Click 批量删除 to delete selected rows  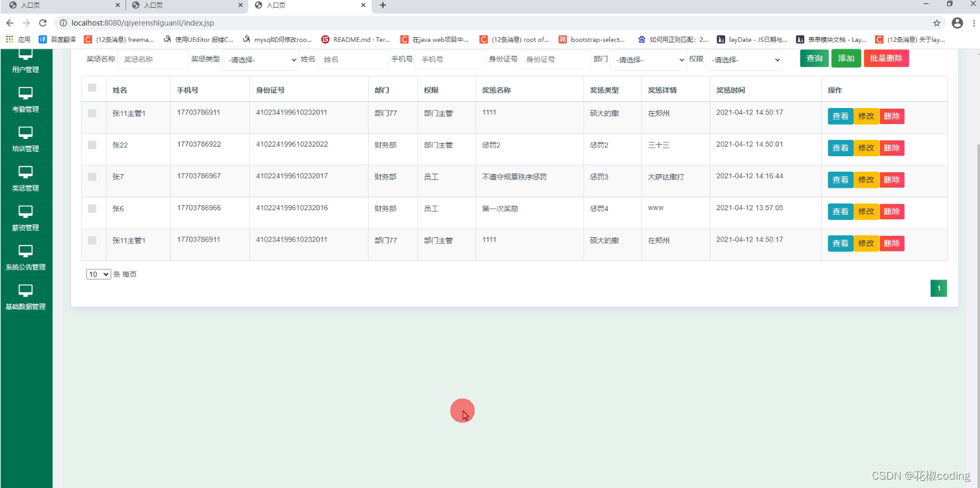(886, 58)
